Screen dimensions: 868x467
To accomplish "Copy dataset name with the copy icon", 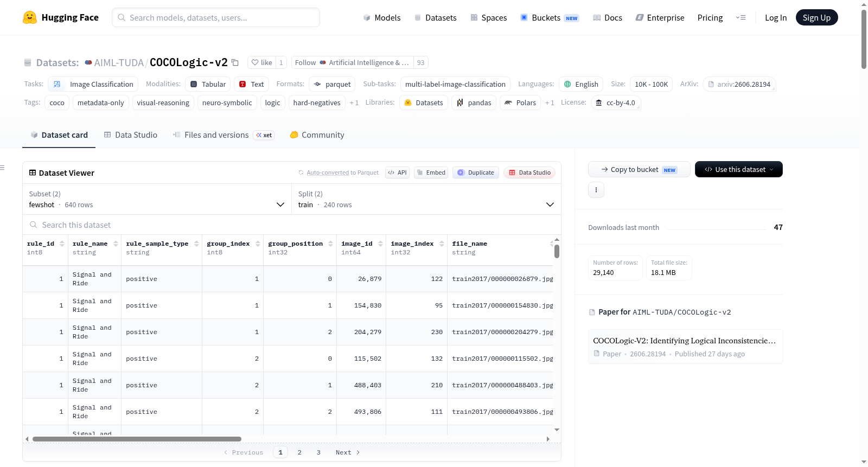I will (235, 62).
